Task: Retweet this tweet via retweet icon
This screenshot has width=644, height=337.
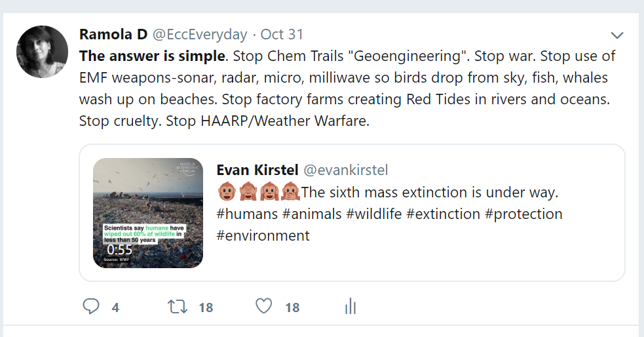Action: pyautogui.click(x=177, y=306)
